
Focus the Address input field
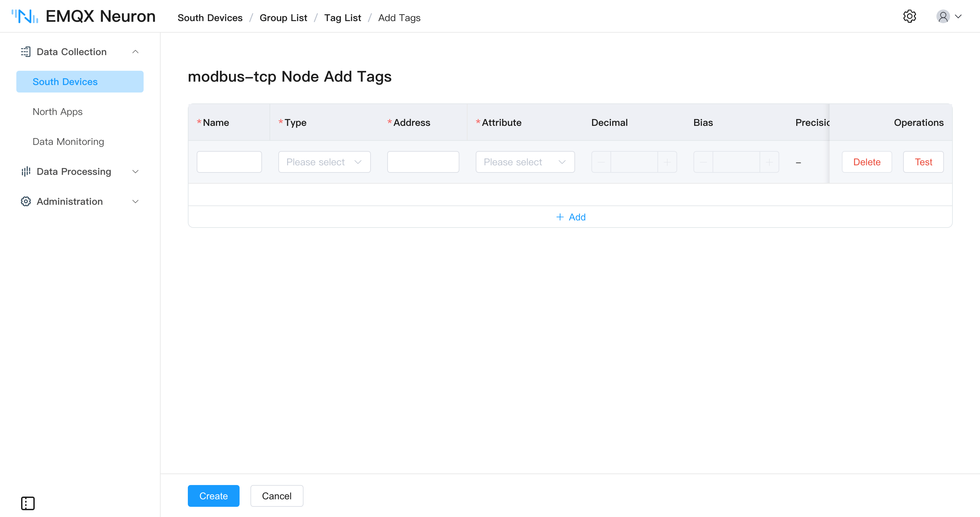click(x=423, y=162)
